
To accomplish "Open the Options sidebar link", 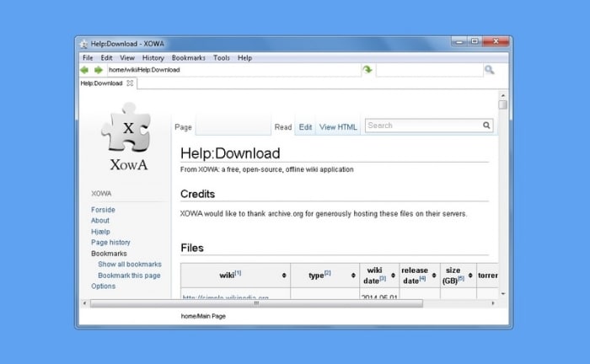I will tap(103, 286).
